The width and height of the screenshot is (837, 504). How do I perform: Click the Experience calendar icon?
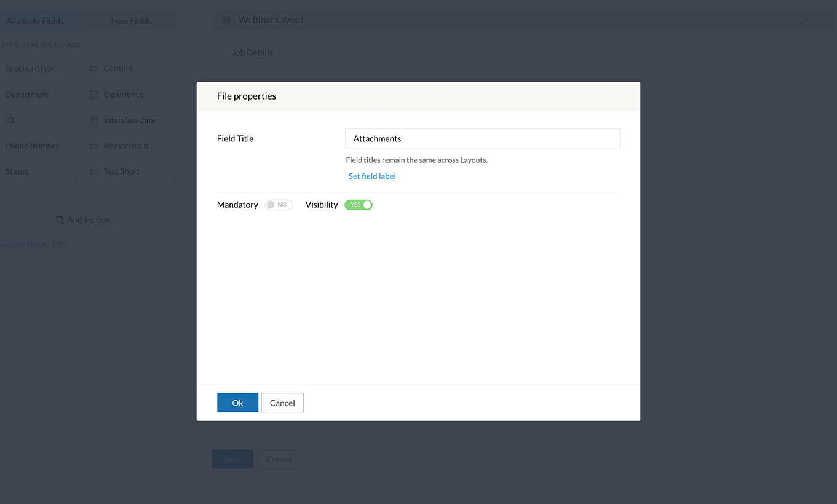(x=94, y=95)
